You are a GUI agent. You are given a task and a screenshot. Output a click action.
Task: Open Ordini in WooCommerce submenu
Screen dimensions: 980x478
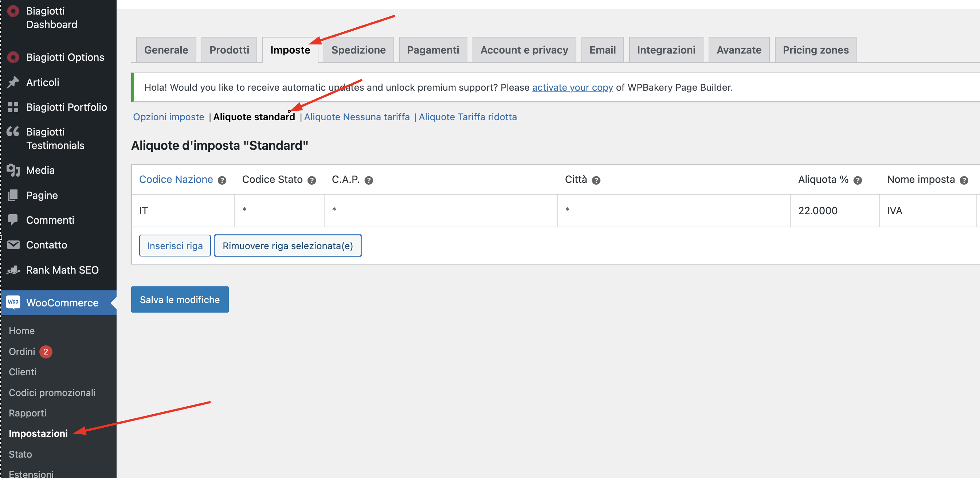click(22, 351)
